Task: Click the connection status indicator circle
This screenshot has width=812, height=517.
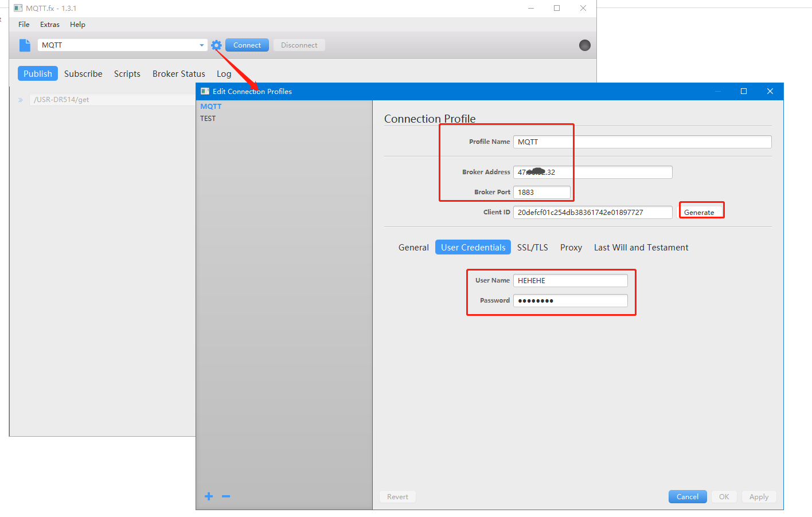Action: [585, 45]
